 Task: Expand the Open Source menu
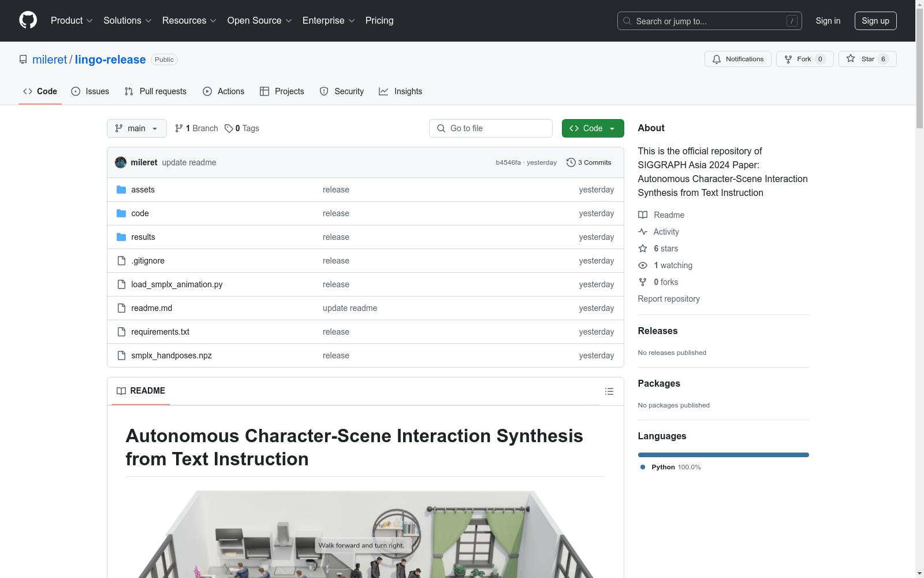(x=260, y=20)
